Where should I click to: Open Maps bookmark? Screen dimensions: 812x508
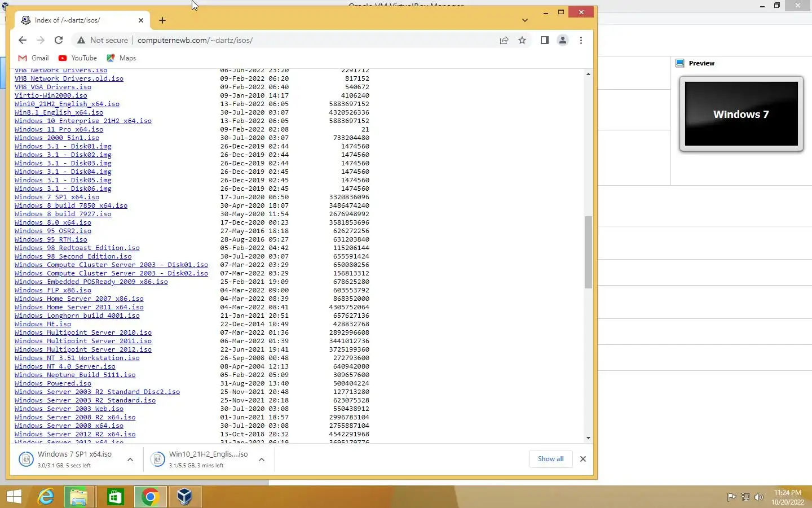pos(121,58)
